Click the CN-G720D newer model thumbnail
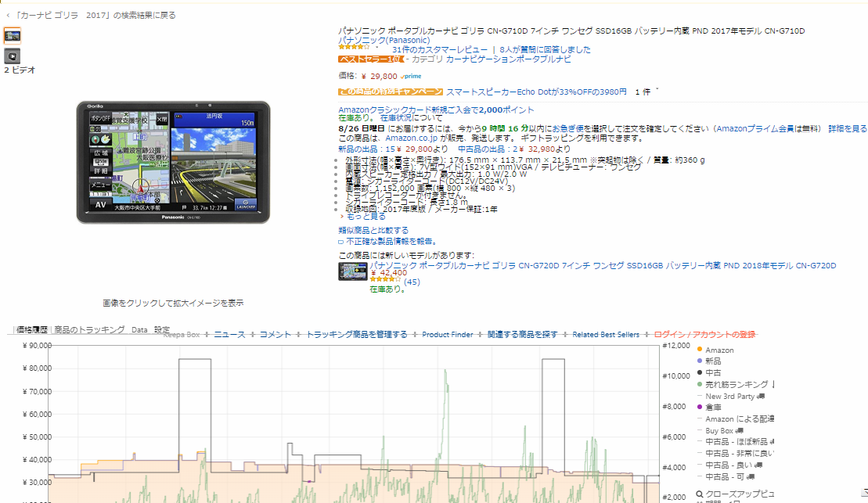 (352, 271)
